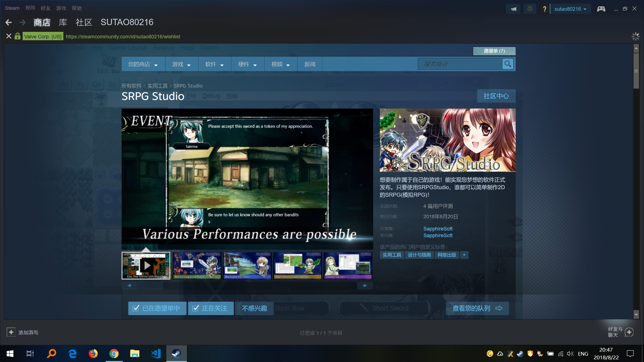
Task: Expand the 视频 dropdown
Action: pos(281,64)
